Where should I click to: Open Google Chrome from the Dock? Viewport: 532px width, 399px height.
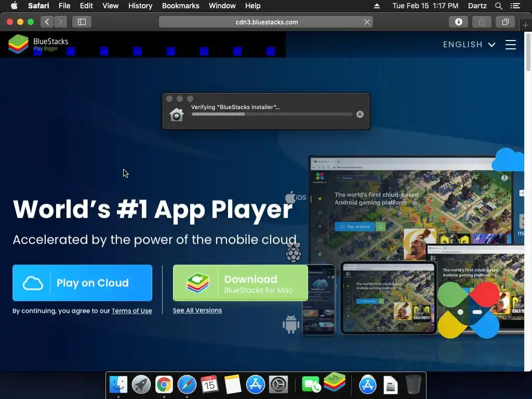pos(164,384)
